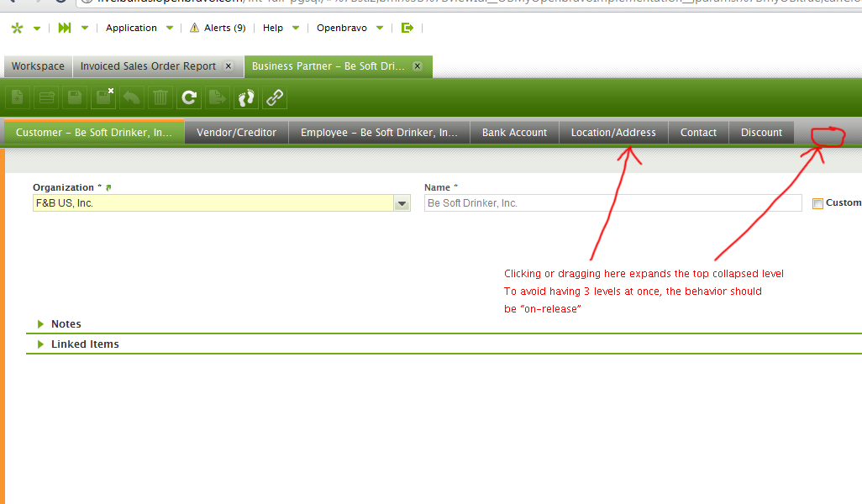Click the export toolbar icon

(217, 97)
